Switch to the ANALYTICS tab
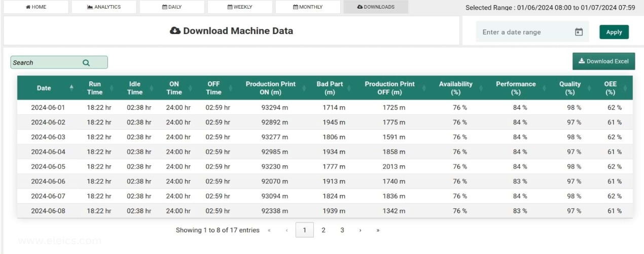This screenshot has width=644, height=254. click(x=104, y=7)
